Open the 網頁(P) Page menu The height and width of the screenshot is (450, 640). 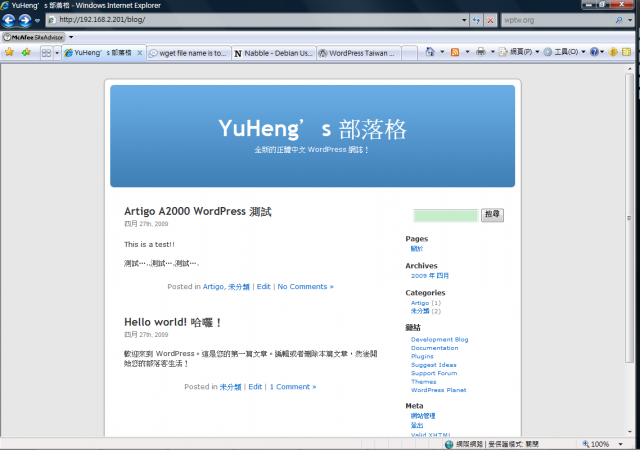click(x=519, y=52)
